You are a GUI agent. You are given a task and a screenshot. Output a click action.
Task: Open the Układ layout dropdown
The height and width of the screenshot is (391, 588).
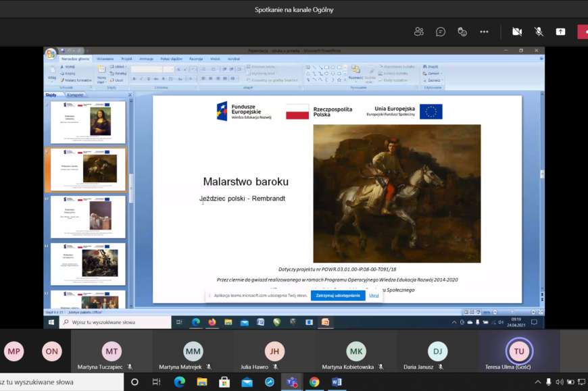[118, 67]
